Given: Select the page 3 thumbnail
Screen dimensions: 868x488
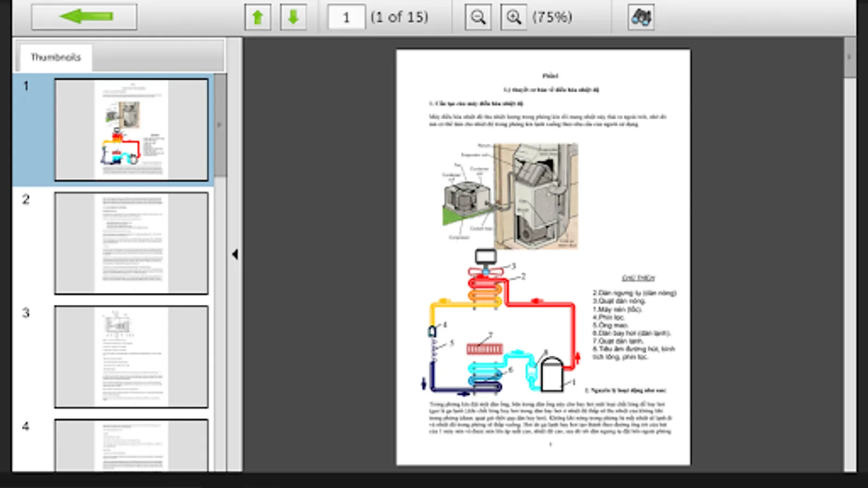Looking at the screenshot, I should pos(131,357).
